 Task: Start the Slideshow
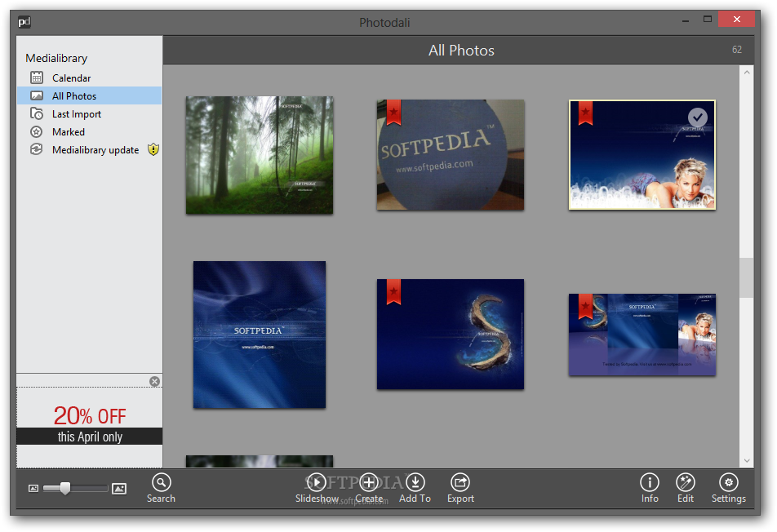coord(317,489)
